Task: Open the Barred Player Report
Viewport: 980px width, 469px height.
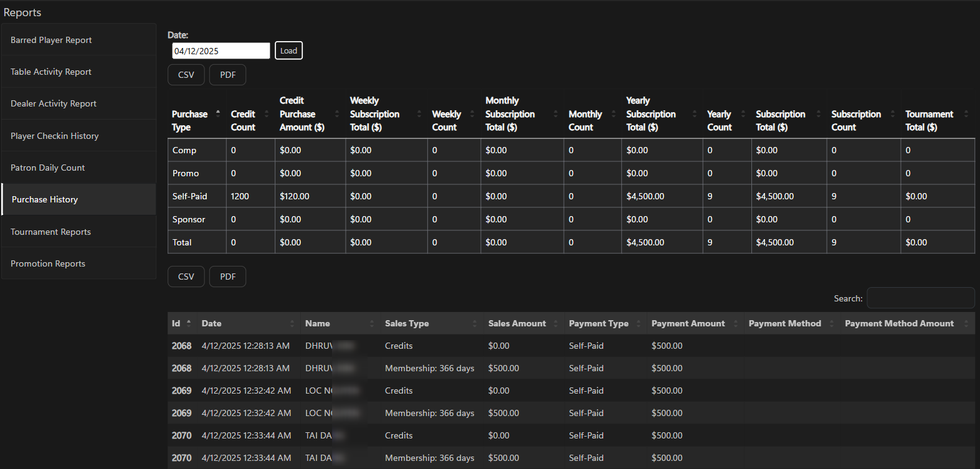Action: (x=51, y=40)
